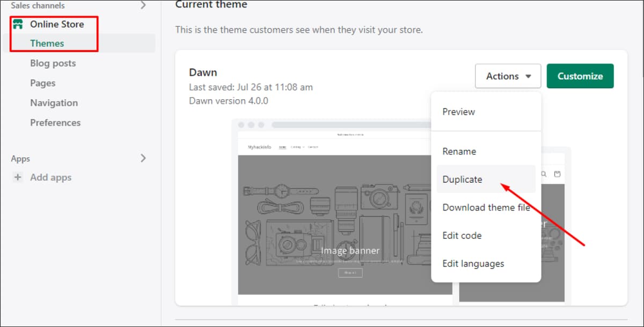The height and width of the screenshot is (327, 644).
Task: Open Preferences in the sidebar
Action: [x=55, y=123]
